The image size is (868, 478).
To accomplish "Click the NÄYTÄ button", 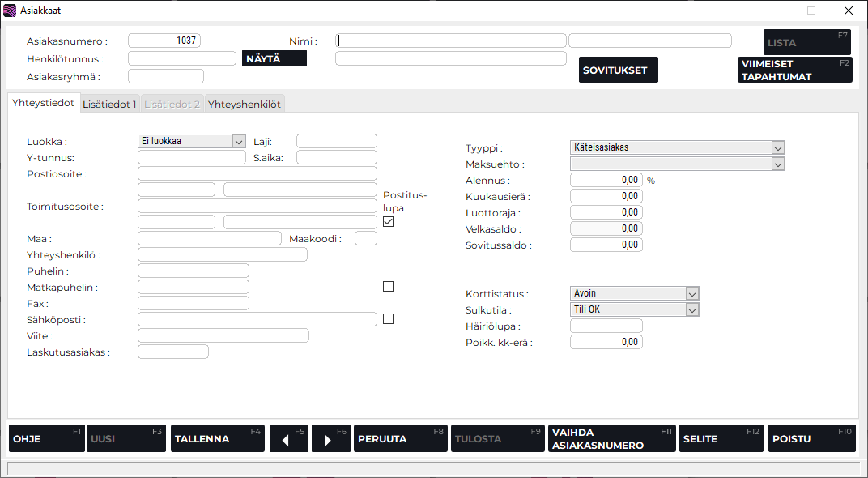I will (x=274, y=58).
